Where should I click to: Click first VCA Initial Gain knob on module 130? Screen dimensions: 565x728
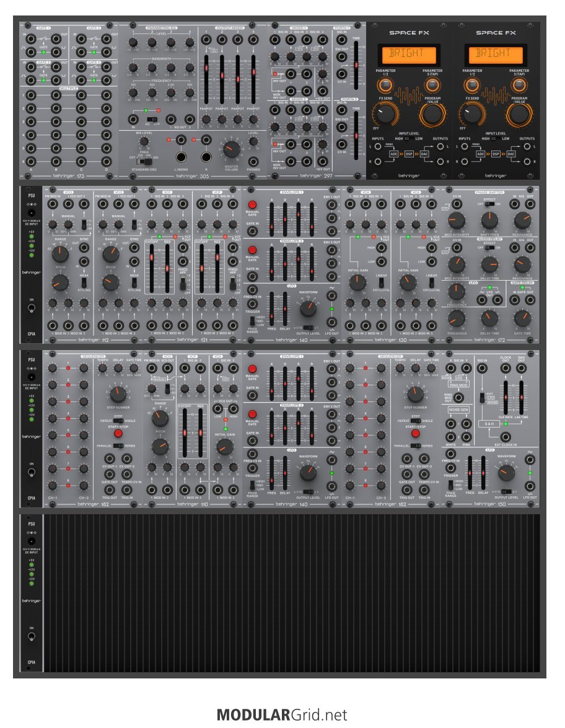(357, 283)
